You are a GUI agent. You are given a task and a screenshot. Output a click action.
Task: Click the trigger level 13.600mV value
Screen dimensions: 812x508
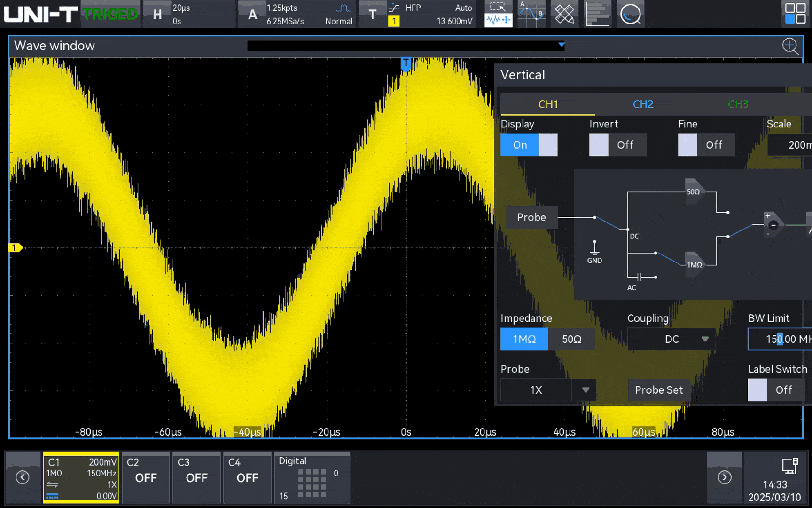(454, 21)
